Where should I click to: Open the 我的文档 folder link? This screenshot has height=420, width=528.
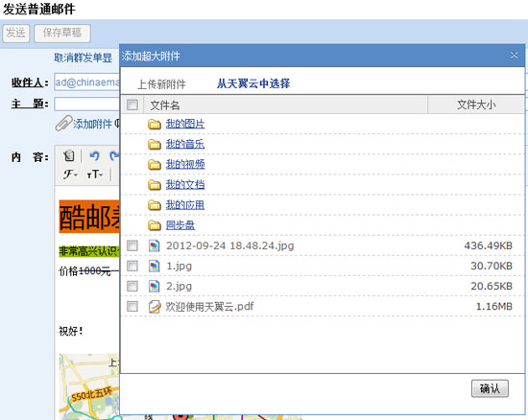pyautogui.click(x=185, y=185)
